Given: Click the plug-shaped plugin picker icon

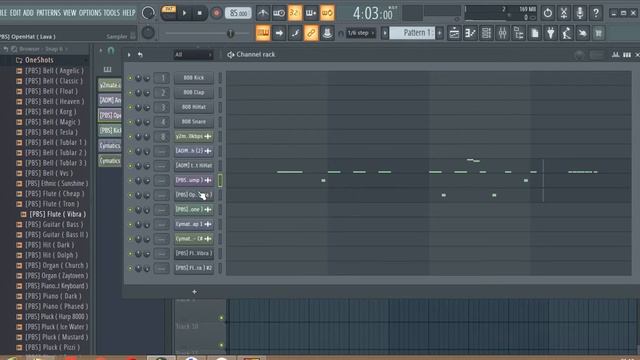Looking at the screenshot, I should coord(551,33).
